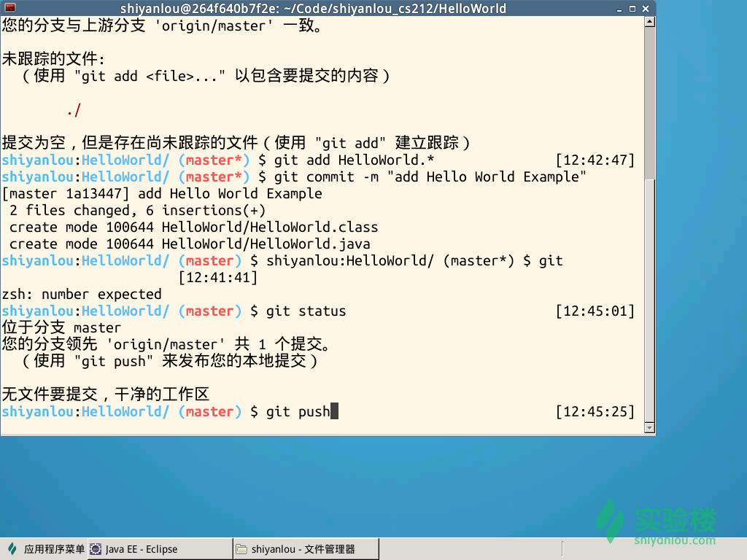The height and width of the screenshot is (560, 747).
Task: Click 'git add HelloWorld.*' command text
Action: pyautogui.click(x=354, y=160)
